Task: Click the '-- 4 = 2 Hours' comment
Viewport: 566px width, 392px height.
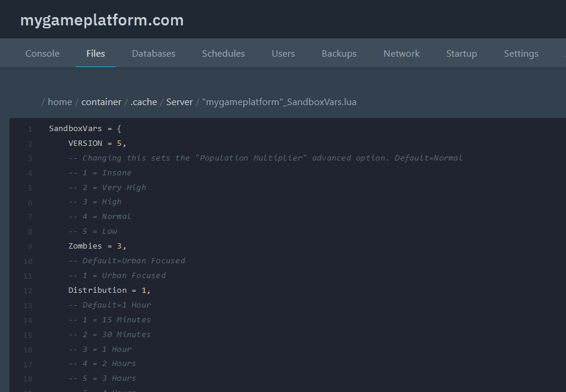Action: point(102,364)
